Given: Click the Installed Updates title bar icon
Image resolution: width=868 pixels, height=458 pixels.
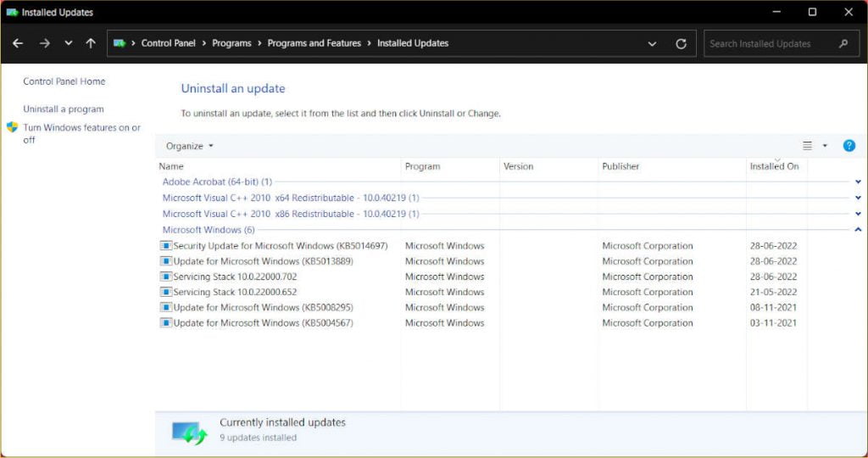Looking at the screenshot, I should point(12,12).
